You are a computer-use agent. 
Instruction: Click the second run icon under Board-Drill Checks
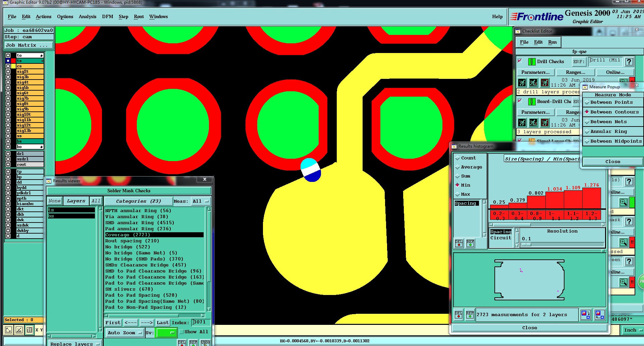click(x=533, y=122)
